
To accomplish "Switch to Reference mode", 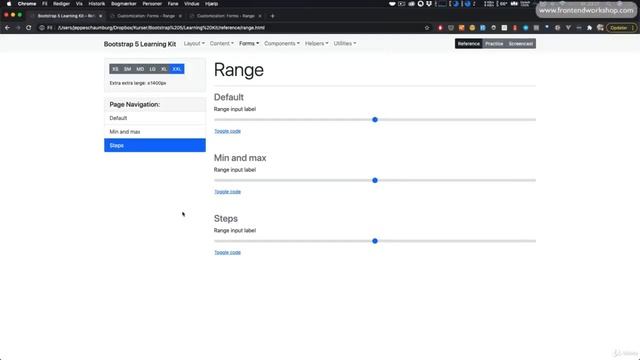I will [469, 44].
